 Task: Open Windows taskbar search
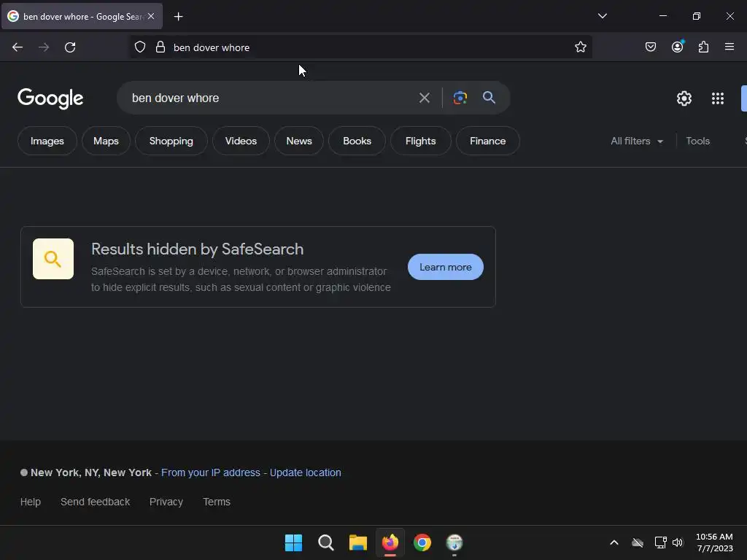[x=326, y=542]
